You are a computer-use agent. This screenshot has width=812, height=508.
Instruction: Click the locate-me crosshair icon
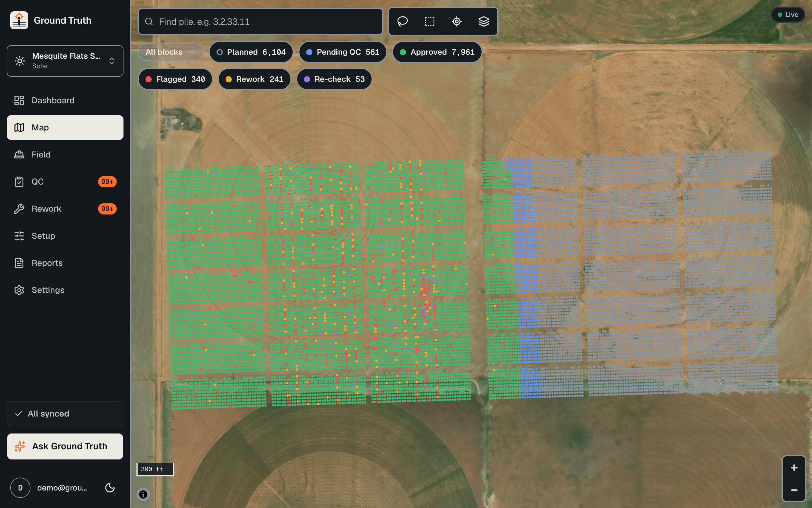tap(457, 21)
